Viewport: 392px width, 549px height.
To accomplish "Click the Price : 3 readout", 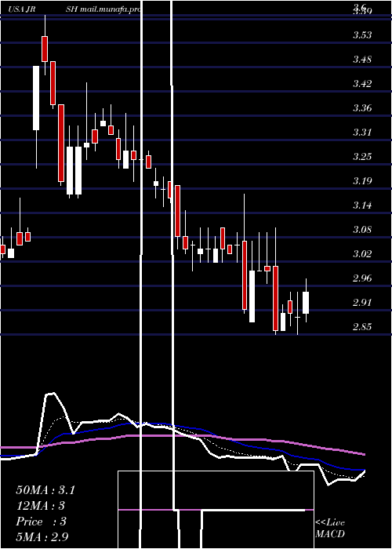I will click(41, 522).
